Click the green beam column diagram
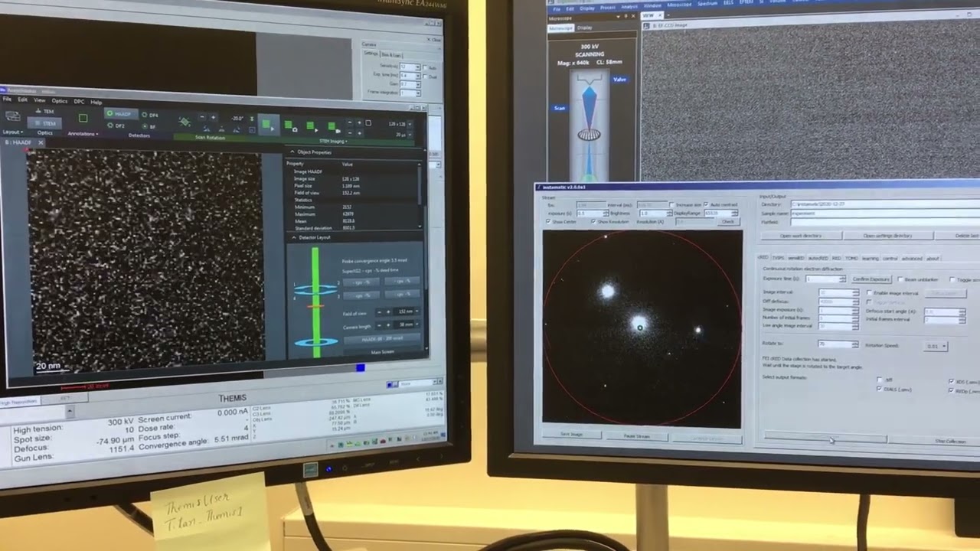This screenshot has height=551, width=980. click(x=315, y=302)
